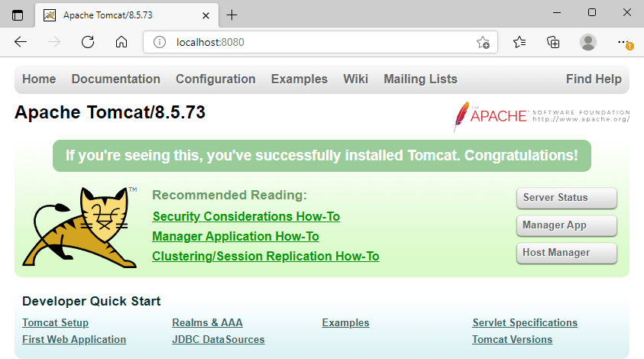Viewport: 644px width, 359px height.
Task: Open the browser settings and more menu
Action: pos(624,42)
